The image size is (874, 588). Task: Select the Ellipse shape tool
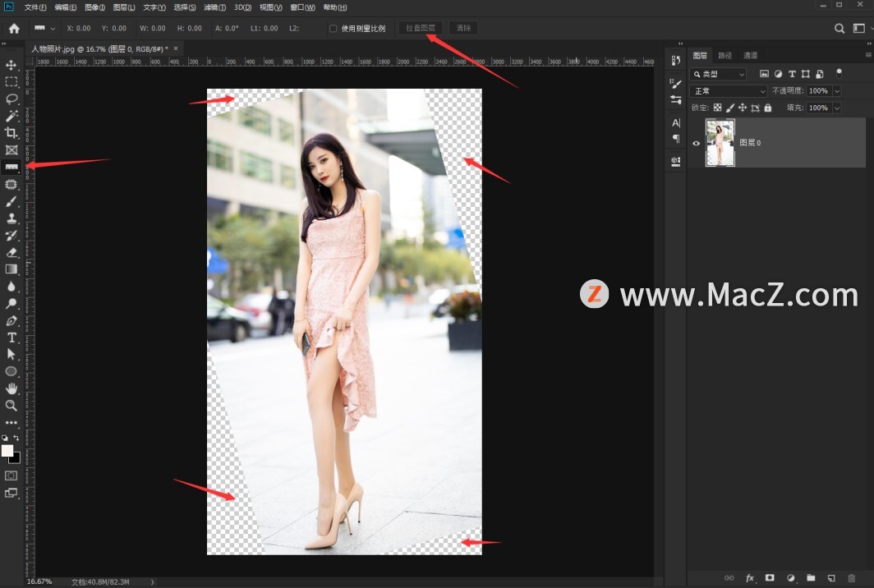[x=11, y=371]
